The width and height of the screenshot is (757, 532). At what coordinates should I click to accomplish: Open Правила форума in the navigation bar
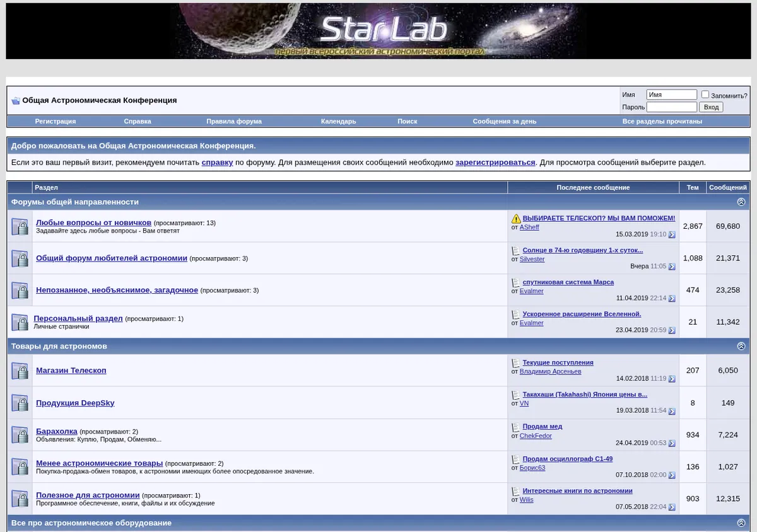click(x=234, y=121)
